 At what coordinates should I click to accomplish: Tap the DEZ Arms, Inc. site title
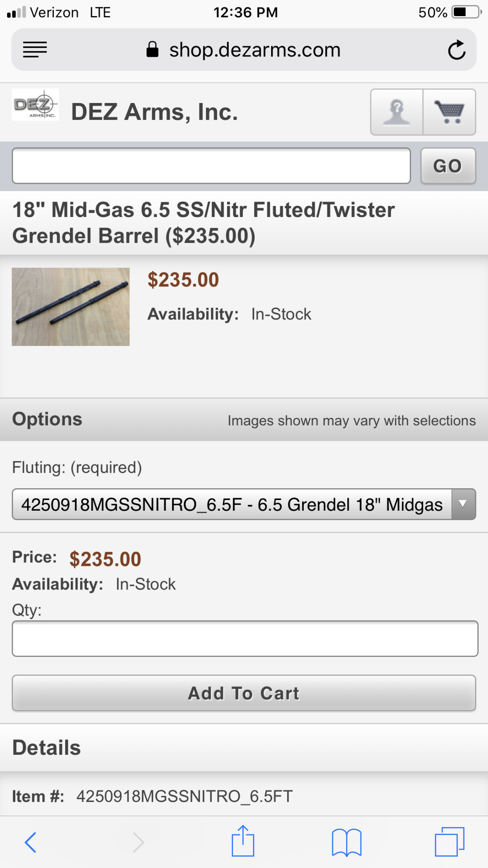pyautogui.click(x=155, y=112)
